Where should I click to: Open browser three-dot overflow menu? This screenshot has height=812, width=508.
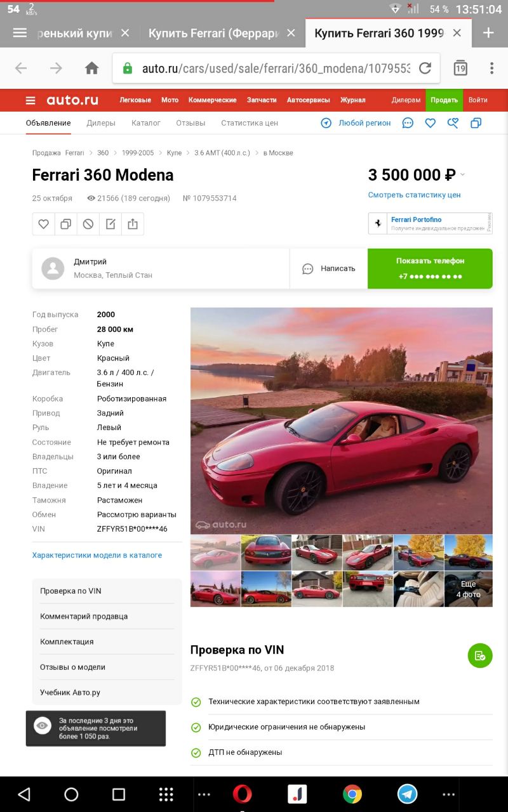[x=491, y=68]
